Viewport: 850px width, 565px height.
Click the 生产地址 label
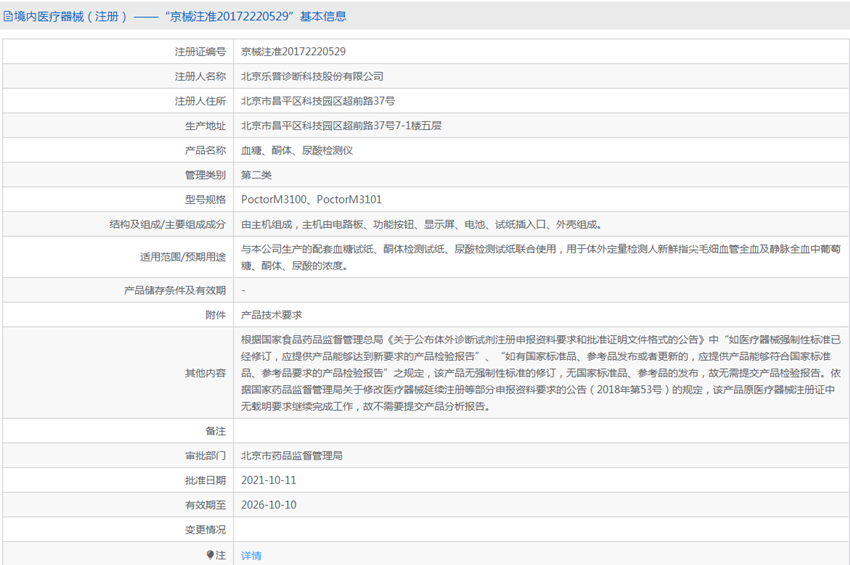205,126
